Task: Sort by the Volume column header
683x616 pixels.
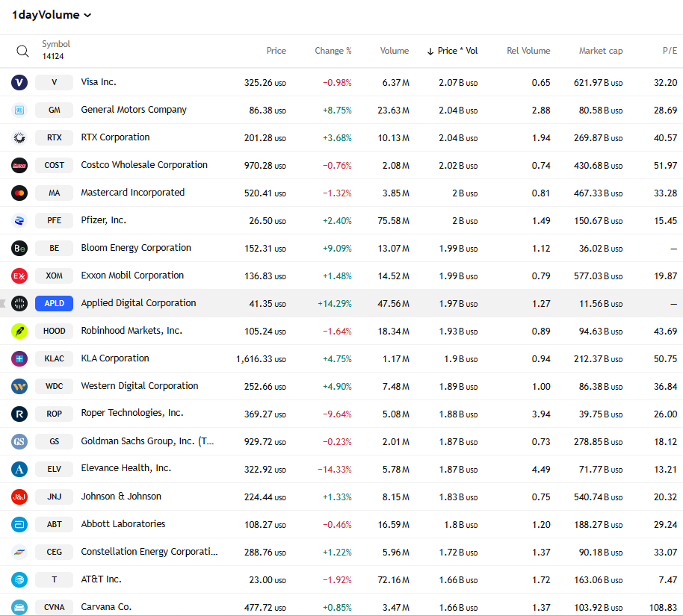Action: 395,51
